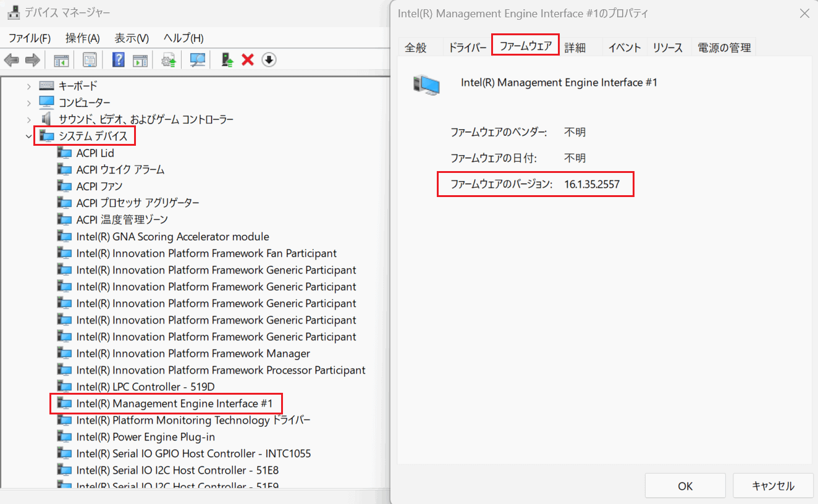
Task: Click the Properties toolbar icon
Action: point(90,60)
